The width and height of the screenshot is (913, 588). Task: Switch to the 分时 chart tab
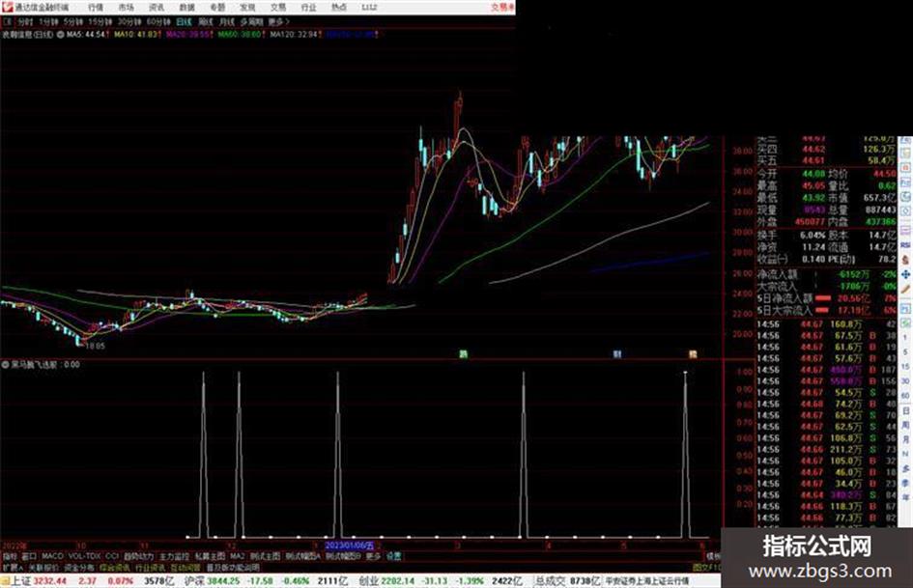[25, 22]
